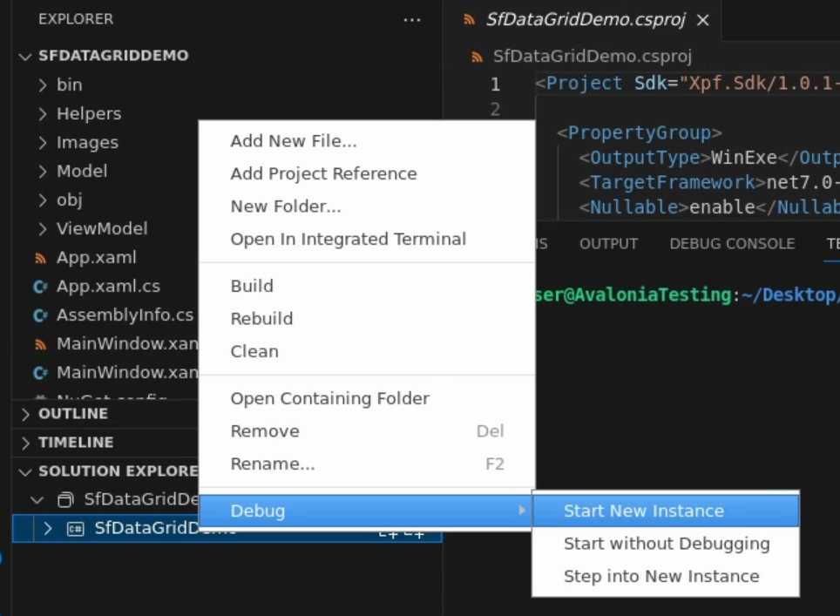Select Start without Debugging in submenu
The width and height of the screenshot is (840, 616).
(667, 544)
